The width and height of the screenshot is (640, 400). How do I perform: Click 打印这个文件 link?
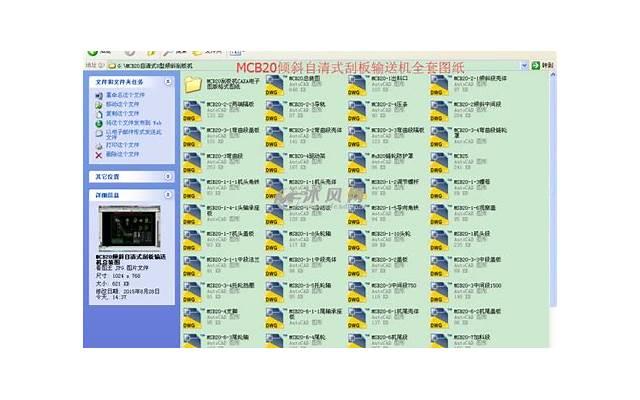coord(122,145)
